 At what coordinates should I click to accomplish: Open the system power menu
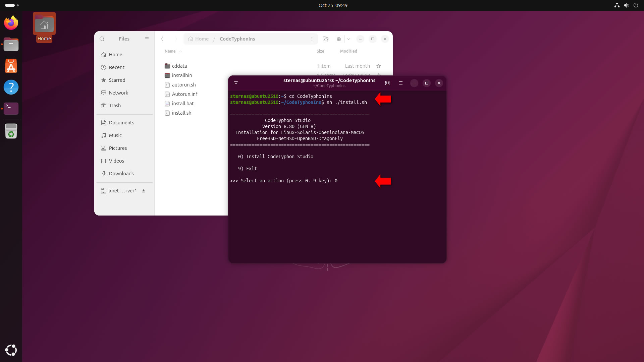[x=636, y=5]
